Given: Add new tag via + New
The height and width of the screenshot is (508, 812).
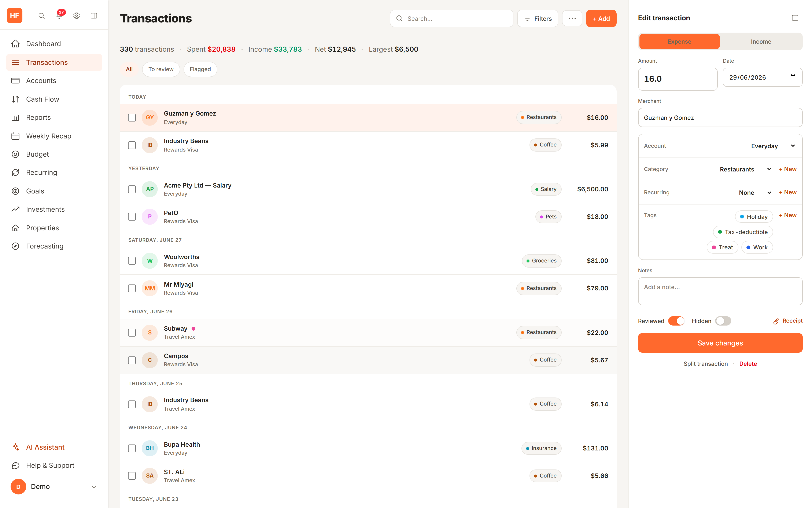Looking at the screenshot, I should point(787,215).
